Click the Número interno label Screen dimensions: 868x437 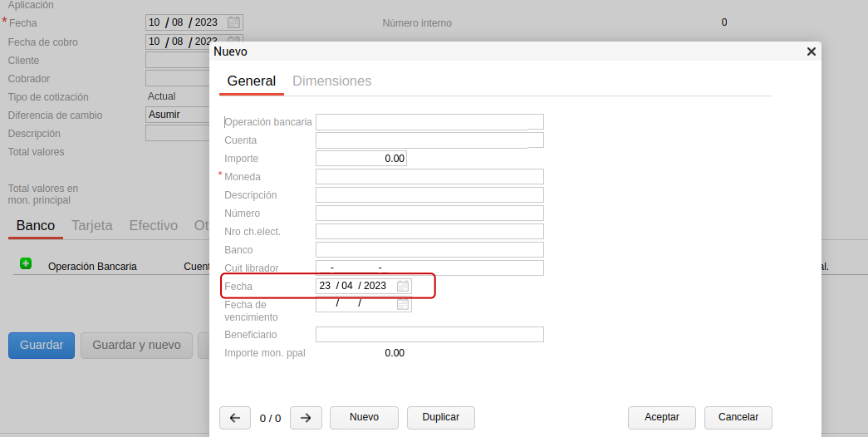coord(417,23)
